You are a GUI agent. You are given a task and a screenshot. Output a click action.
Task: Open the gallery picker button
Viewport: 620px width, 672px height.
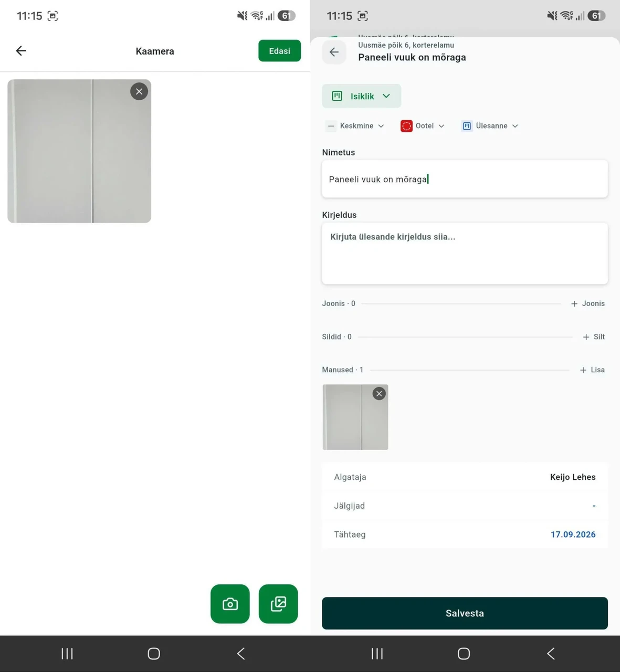pos(278,604)
